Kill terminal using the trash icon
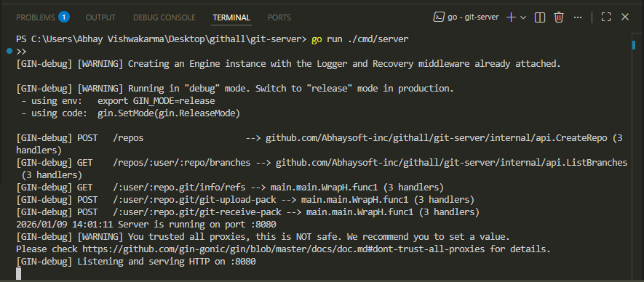This screenshot has height=282, width=644. [559, 17]
